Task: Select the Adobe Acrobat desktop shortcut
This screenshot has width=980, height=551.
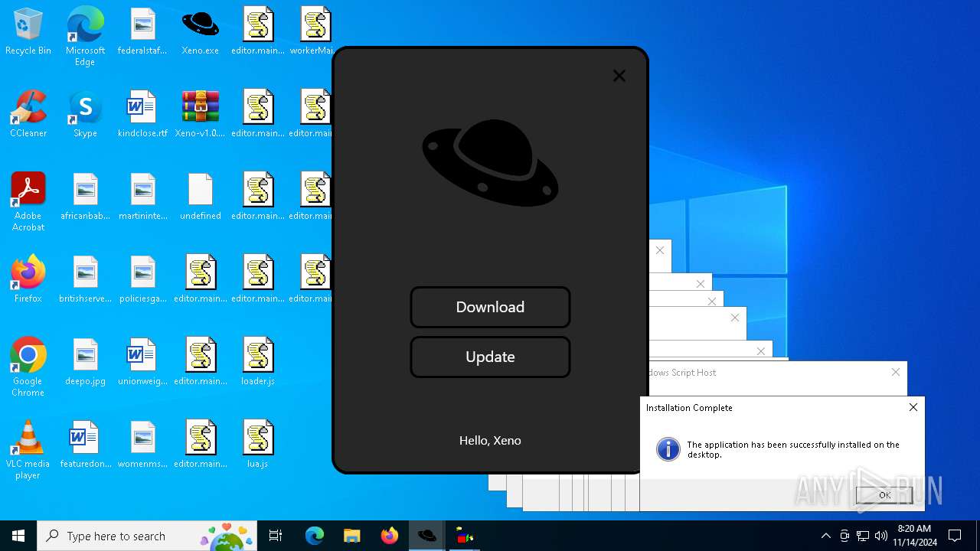Action: 28,201
